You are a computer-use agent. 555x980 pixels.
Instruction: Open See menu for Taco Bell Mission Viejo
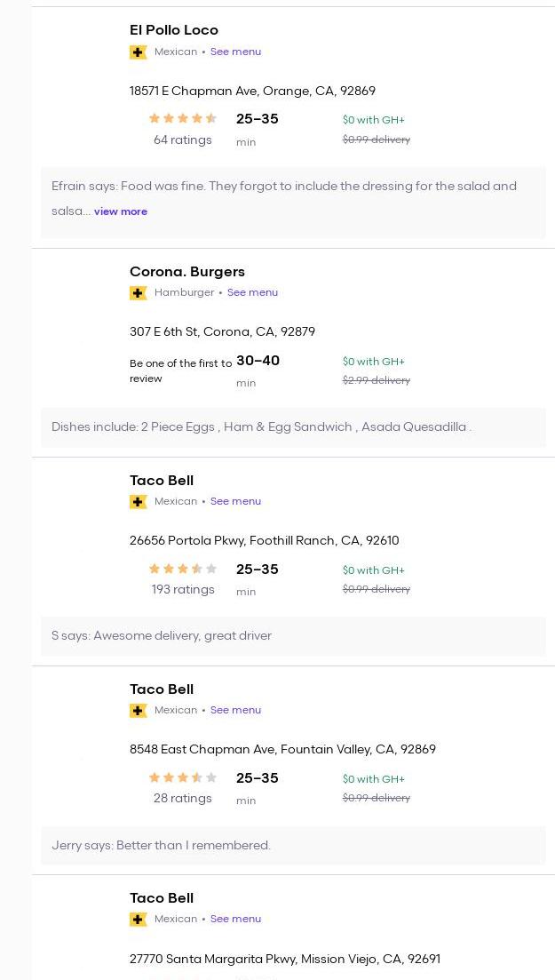point(235,919)
